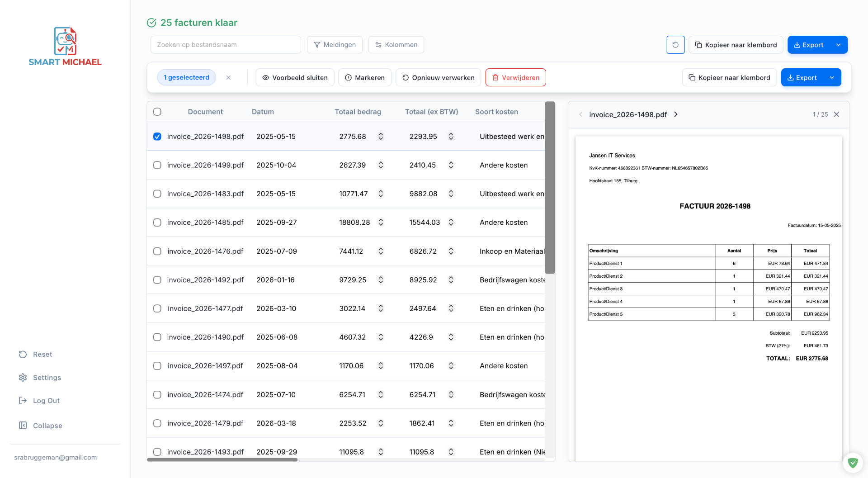Click the Datum column header
868x478 pixels.
263,112
